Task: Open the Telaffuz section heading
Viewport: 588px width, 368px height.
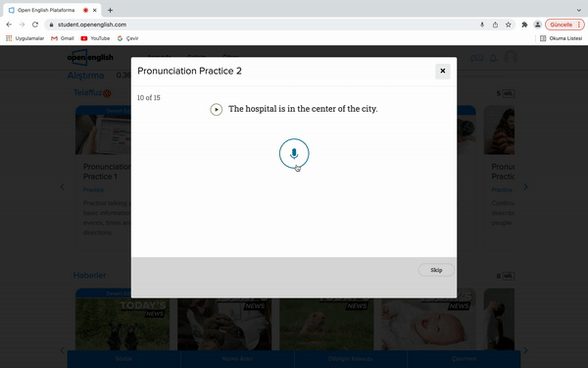Action: pyautogui.click(x=88, y=93)
